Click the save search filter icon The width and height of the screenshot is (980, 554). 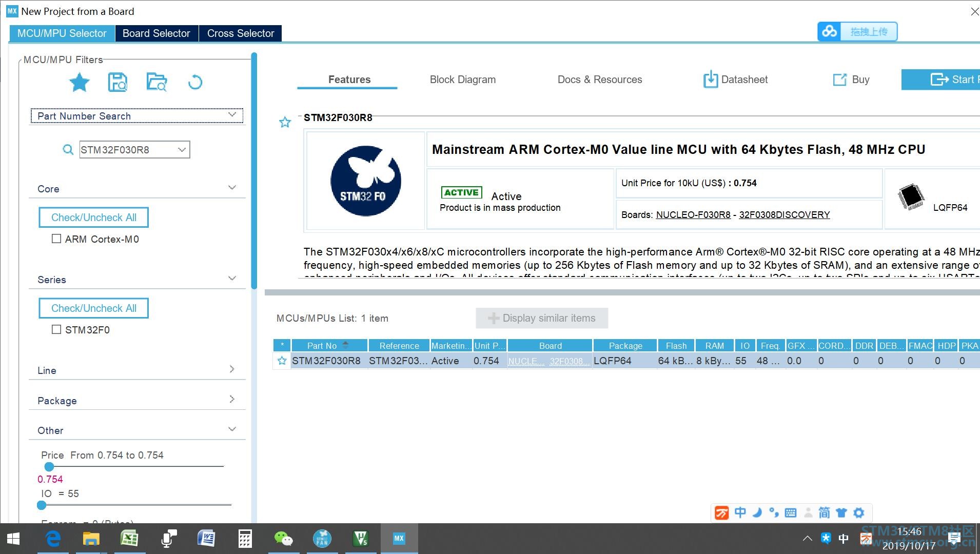[x=117, y=82]
